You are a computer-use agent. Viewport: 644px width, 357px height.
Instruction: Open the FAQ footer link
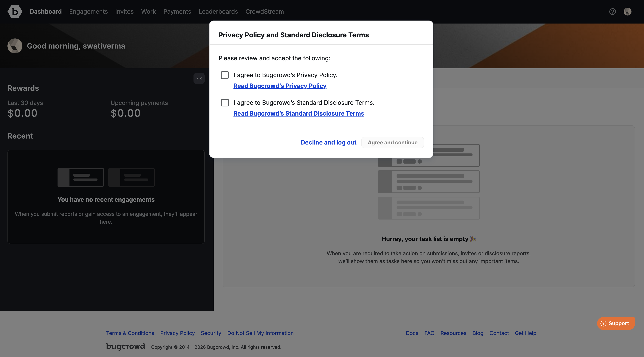pyautogui.click(x=429, y=333)
